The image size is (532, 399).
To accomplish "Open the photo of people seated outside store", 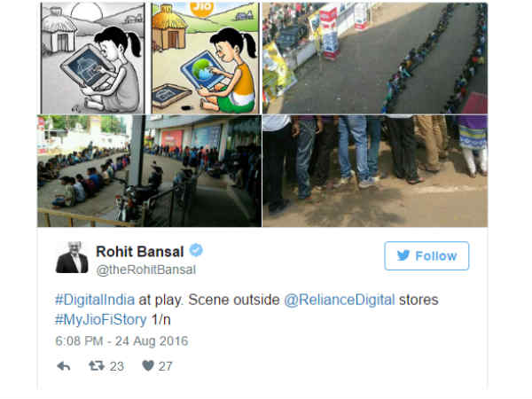I will 149,171.
